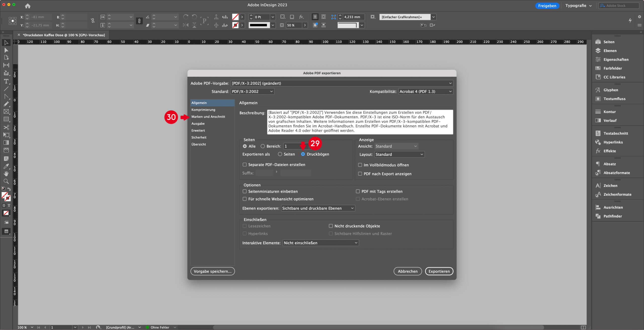Select the Selection tool arrow
This screenshot has height=330, width=644.
(6, 43)
